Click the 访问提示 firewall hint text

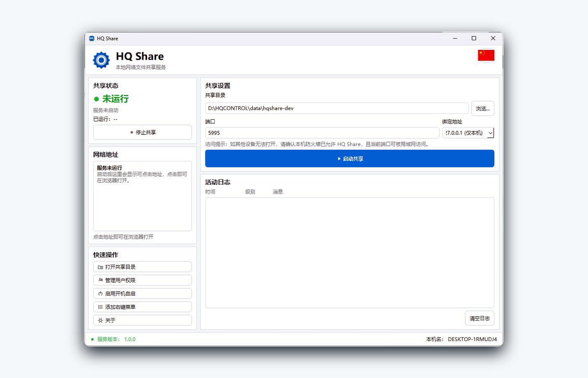coord(318,144)
